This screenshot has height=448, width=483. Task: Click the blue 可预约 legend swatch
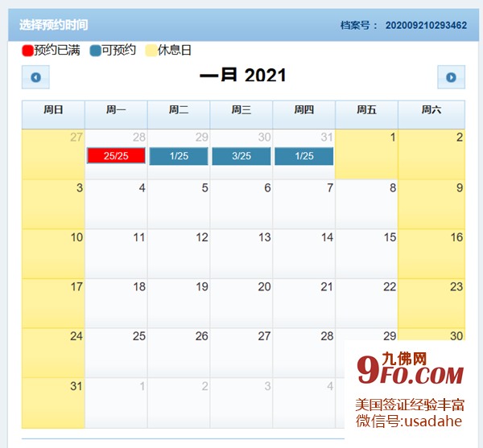[x=96, y=51]
